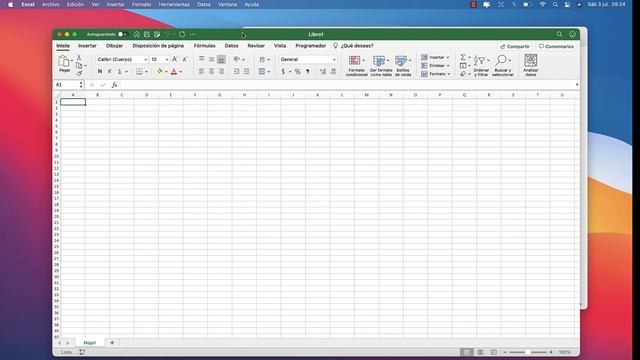Click the smiley feedback icon

(573, 34)
